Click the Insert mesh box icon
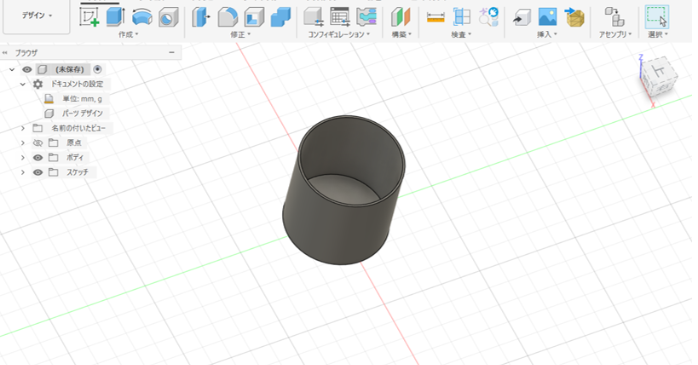 pos(574,17)
